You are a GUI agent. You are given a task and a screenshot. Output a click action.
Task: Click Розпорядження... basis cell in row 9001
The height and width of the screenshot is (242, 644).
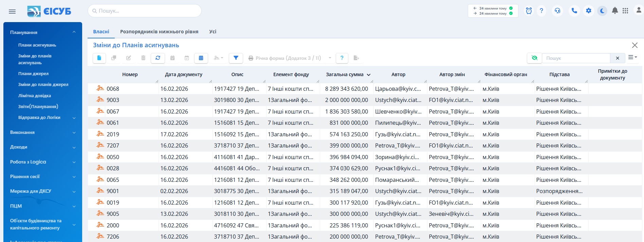pos(562,191)
